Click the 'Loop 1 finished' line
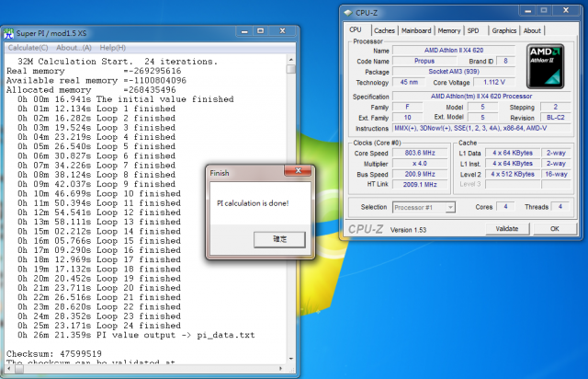Viewport: 588px width, 379px height. pos(96,109)
